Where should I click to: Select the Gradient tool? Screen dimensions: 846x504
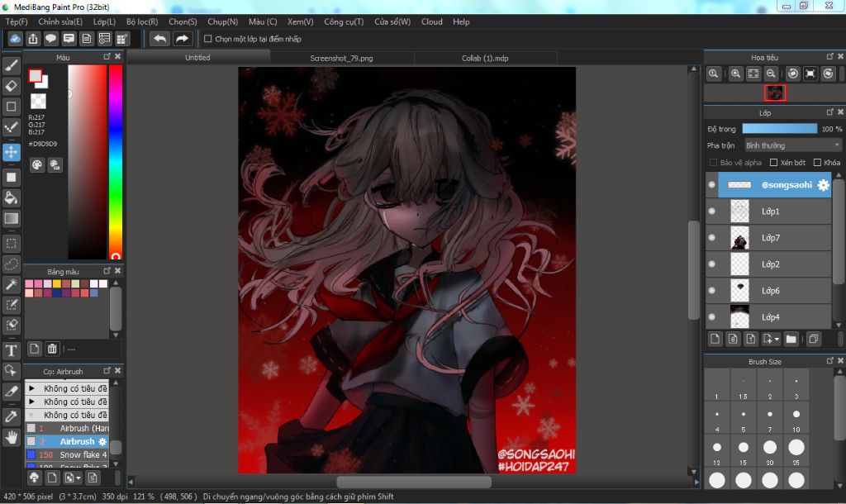[12, 219]
